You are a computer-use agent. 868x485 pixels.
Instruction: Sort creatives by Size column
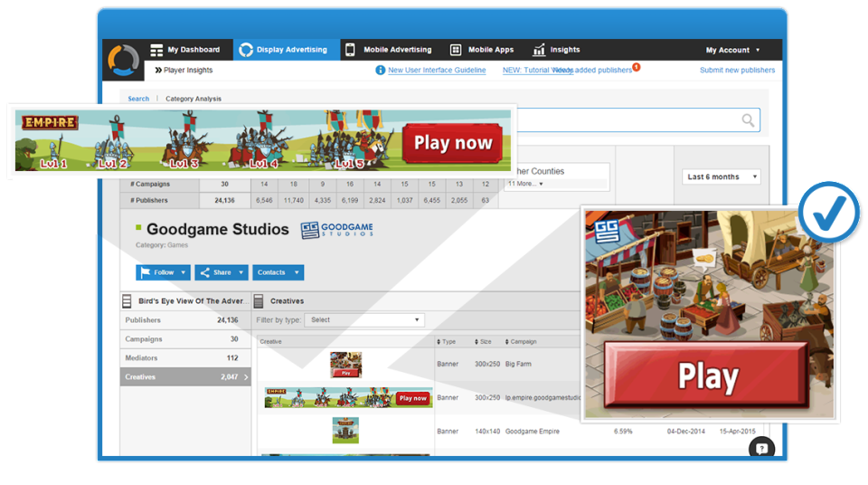click(483, 342)
